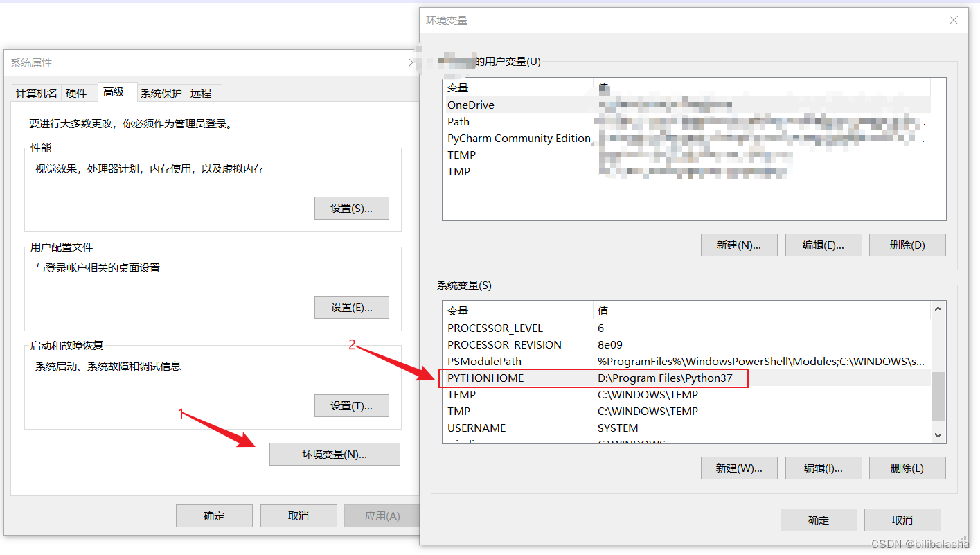Click 删除(D) for user variables
980x555 pixels.
point(907,245)
